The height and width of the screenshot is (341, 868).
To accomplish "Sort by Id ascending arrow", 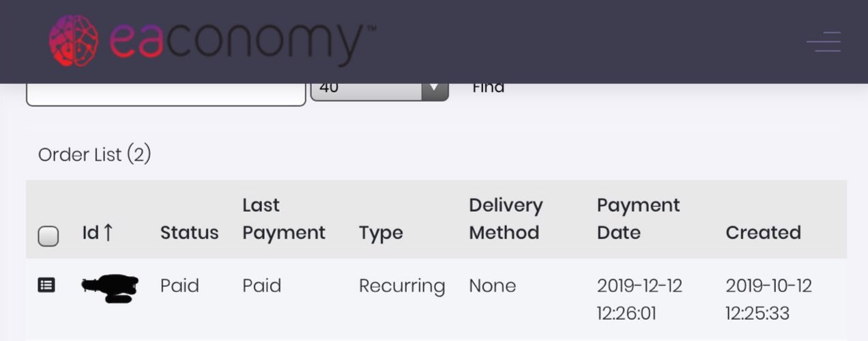I will coord(108,232).
